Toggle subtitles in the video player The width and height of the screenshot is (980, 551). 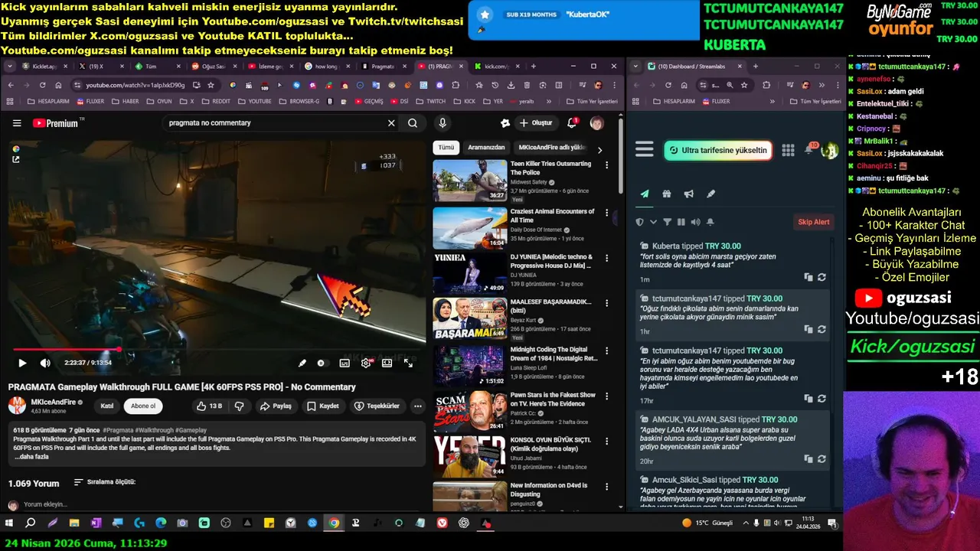coord(345,363)
